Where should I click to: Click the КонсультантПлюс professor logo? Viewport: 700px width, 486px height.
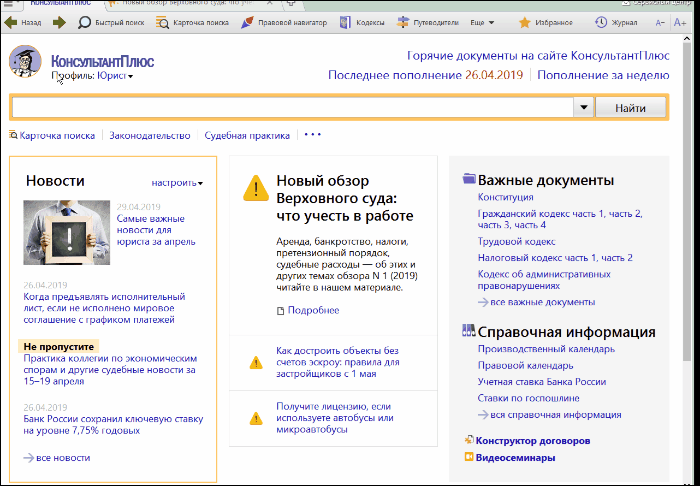point(25,61)
